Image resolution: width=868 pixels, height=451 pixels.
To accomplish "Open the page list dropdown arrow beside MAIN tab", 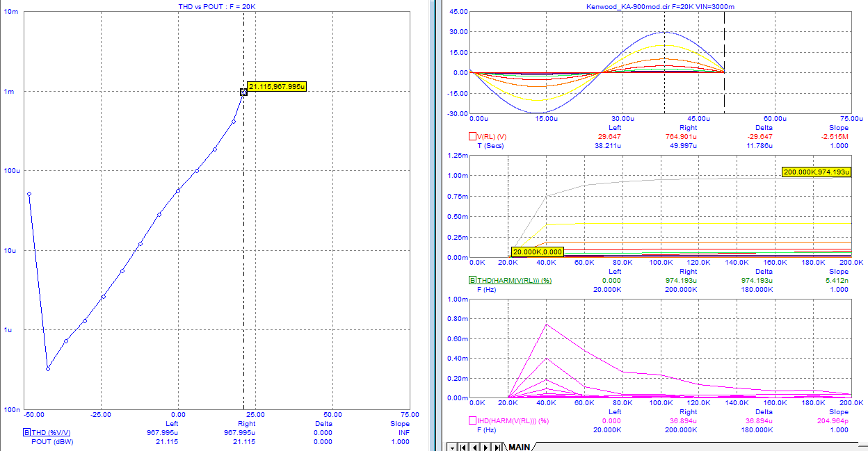I will coord(453,447).
